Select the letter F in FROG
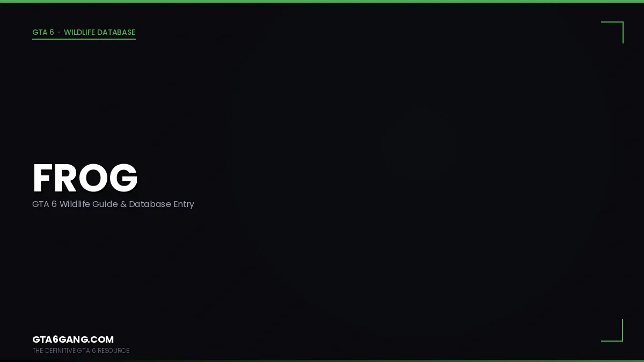 [43, 178]
